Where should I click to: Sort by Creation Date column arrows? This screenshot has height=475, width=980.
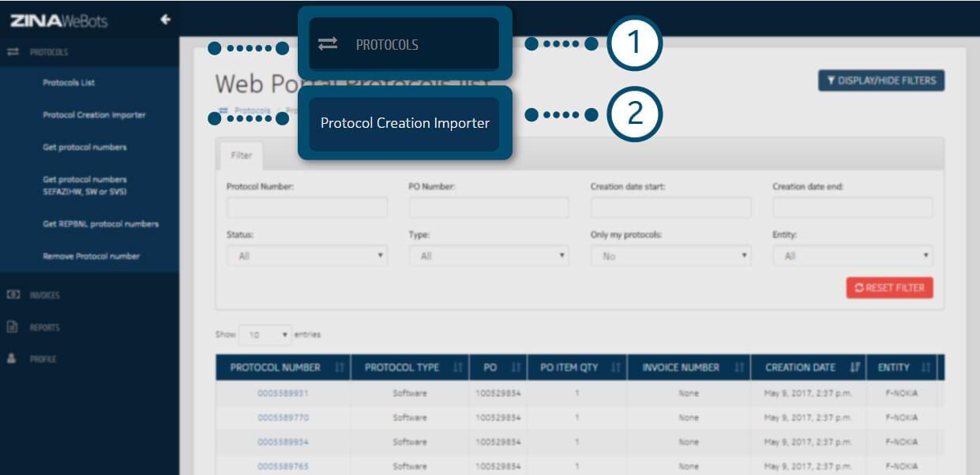(x=854, y=368)
